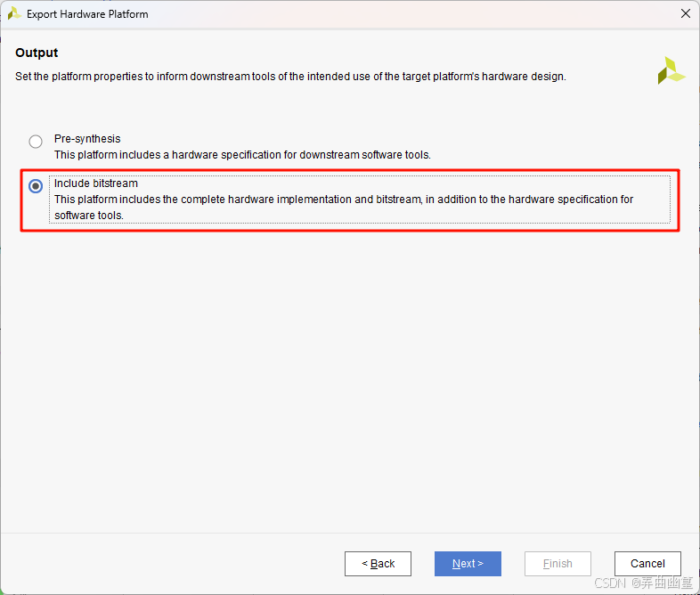The width and height of the screenshot is (700, 595).
Task: Close the Export Hardware Platform dialog
Action: click(x=686, y=14)
